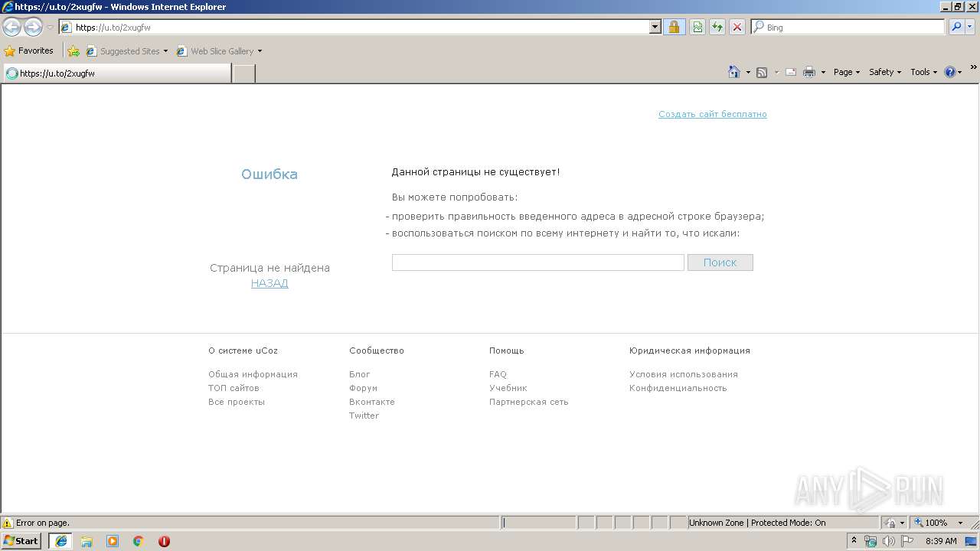Click Add to Favorites Bar icon

(73, 51)
